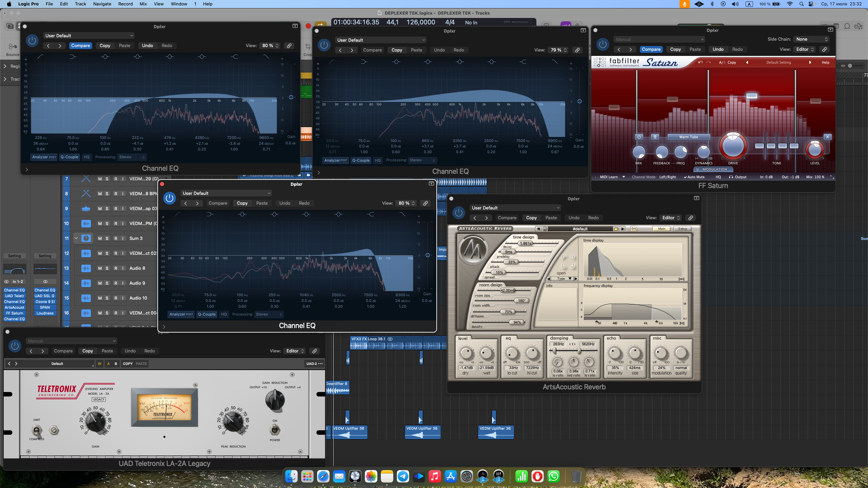Click previous preset arrow in Teletronix header
This screenshot has width=868, height=488.
[x=31, y=351]
